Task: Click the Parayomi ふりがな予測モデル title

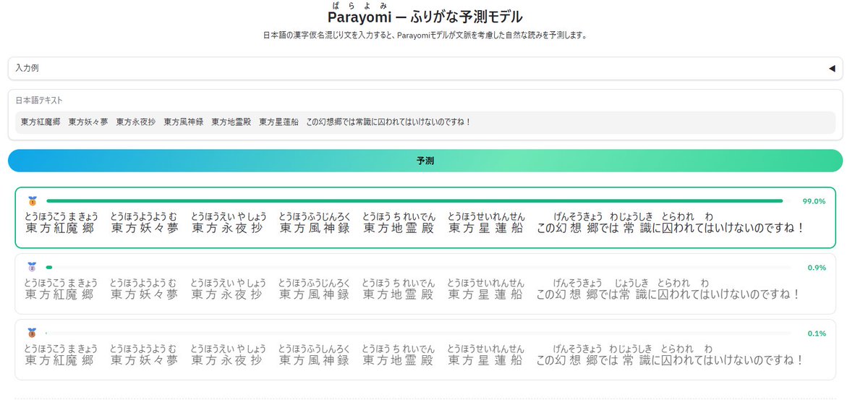Action: click(425, 16)
